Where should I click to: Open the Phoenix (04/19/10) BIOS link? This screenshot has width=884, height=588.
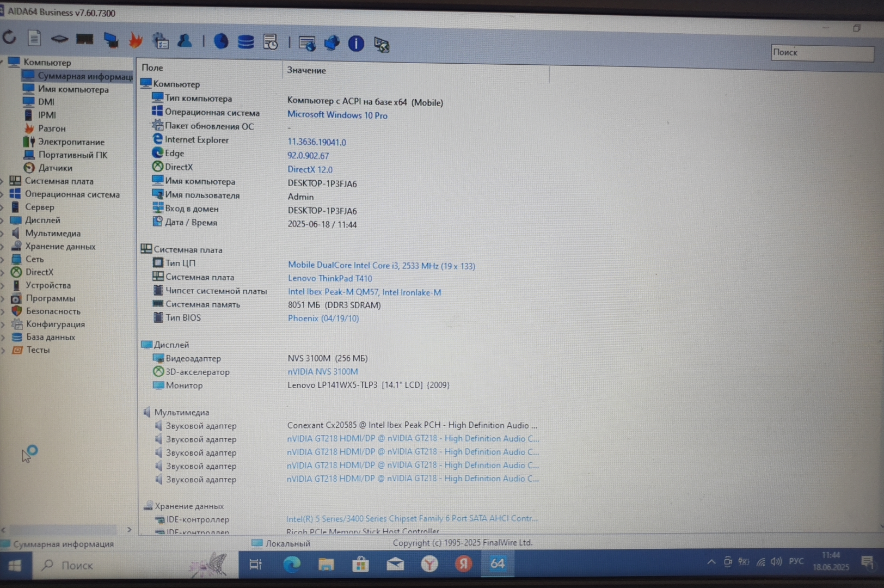click(323, 318)
